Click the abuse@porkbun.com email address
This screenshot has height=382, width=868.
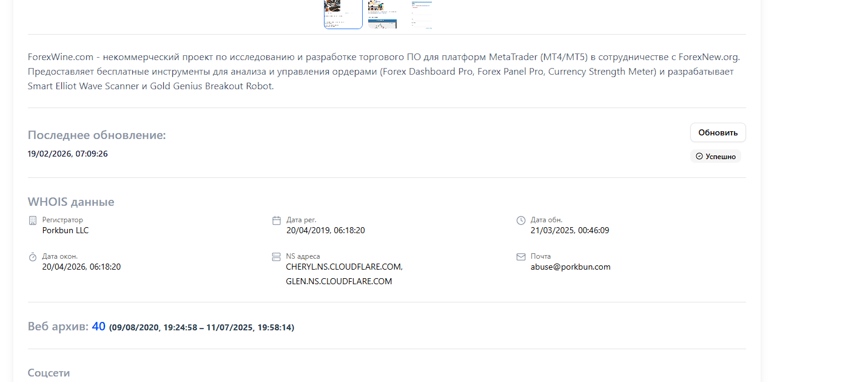[570, 267]
